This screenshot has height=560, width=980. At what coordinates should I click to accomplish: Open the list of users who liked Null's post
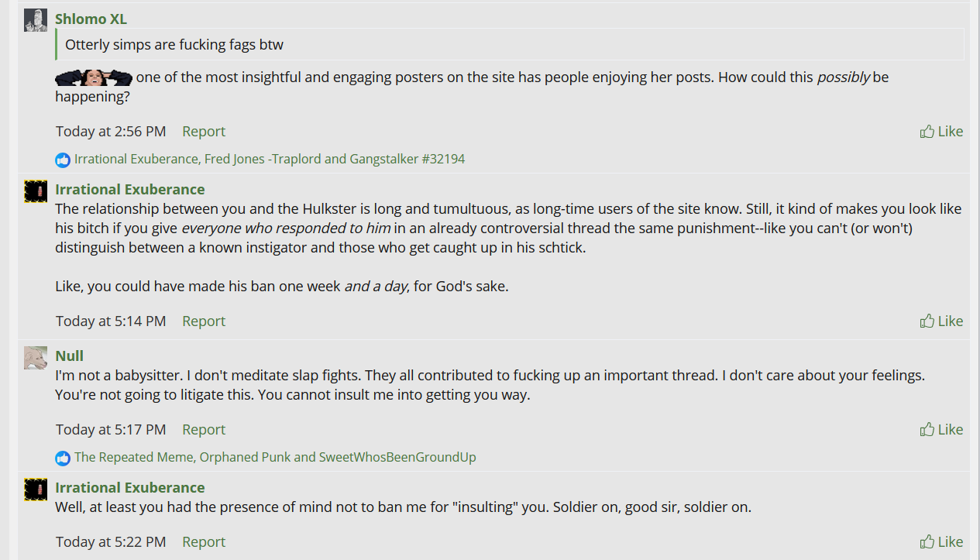(x=275, y=458)
